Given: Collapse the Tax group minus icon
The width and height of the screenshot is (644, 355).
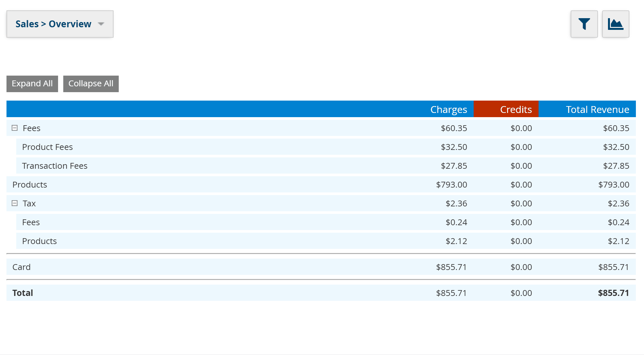Looking at the screenshot, I should [x=15, y=203].
